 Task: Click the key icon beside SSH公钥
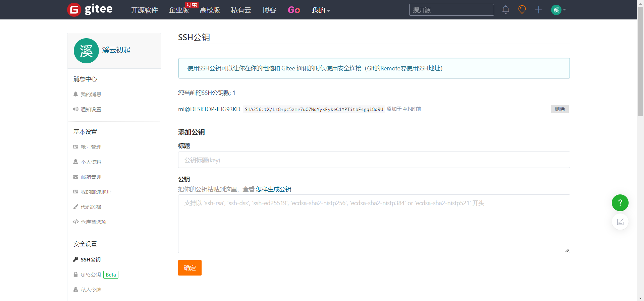[75, 259]
